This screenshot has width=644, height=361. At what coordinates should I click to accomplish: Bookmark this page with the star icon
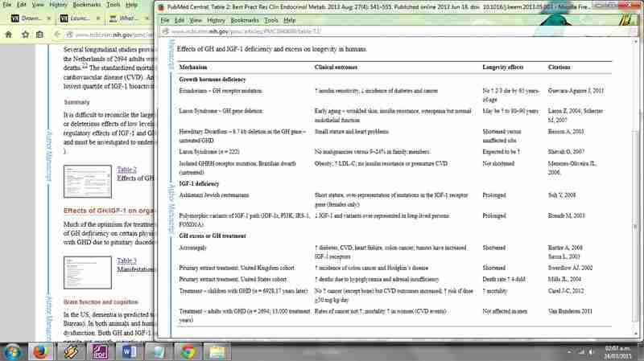(x=25, y=35)
